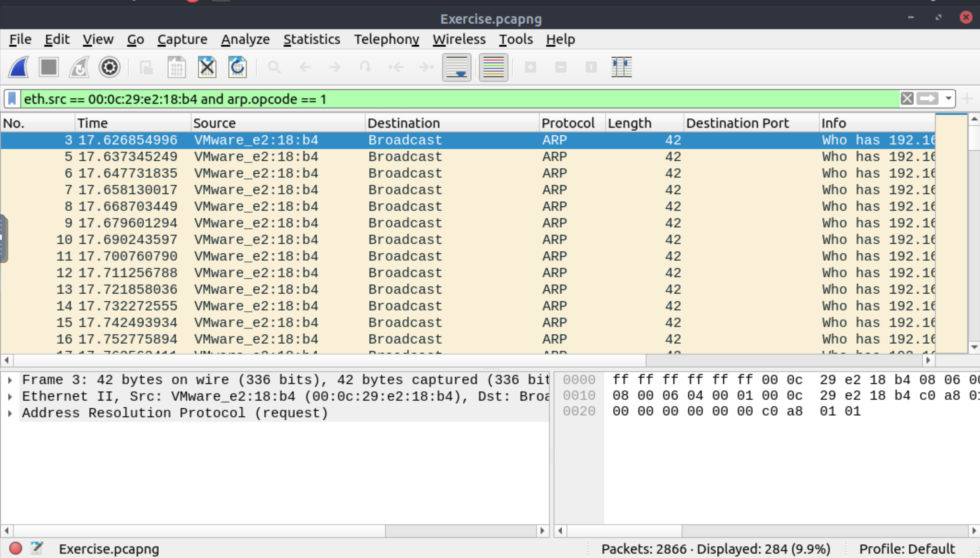The image size is (980, 558).
Task: Jump to the first packet
Action: coord(396,68)
